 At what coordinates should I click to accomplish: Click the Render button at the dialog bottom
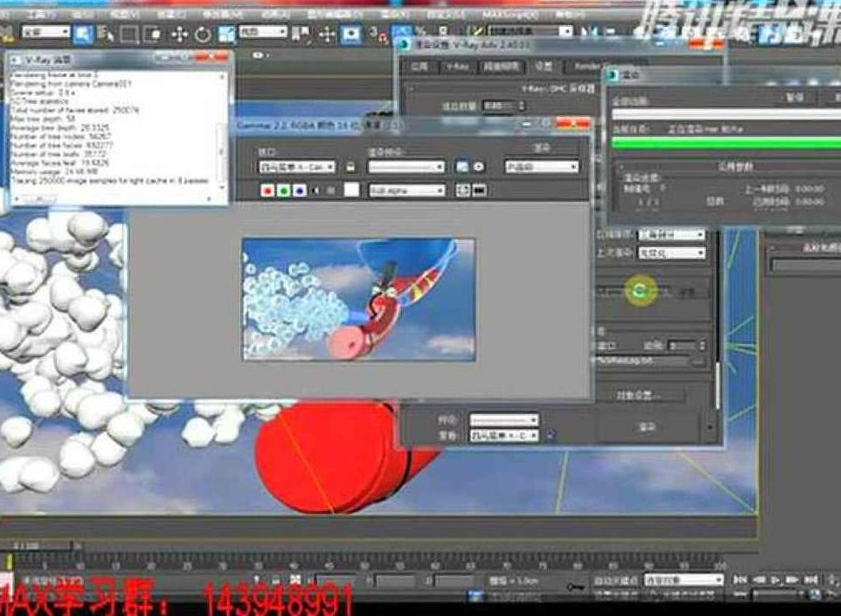(645, 427)
